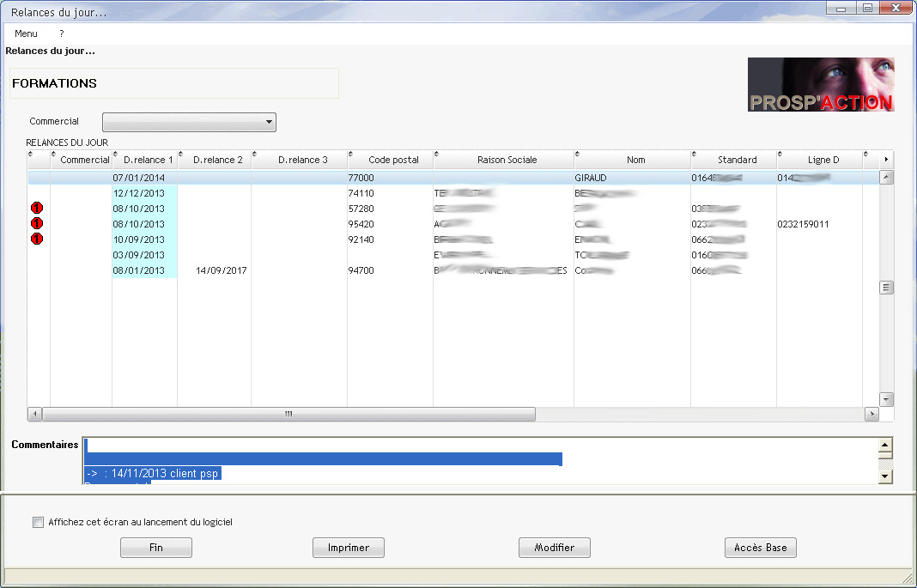Screen dimensions: 917x588
Task: Open the '?' help menu
Action: click(x=62, y=33)
